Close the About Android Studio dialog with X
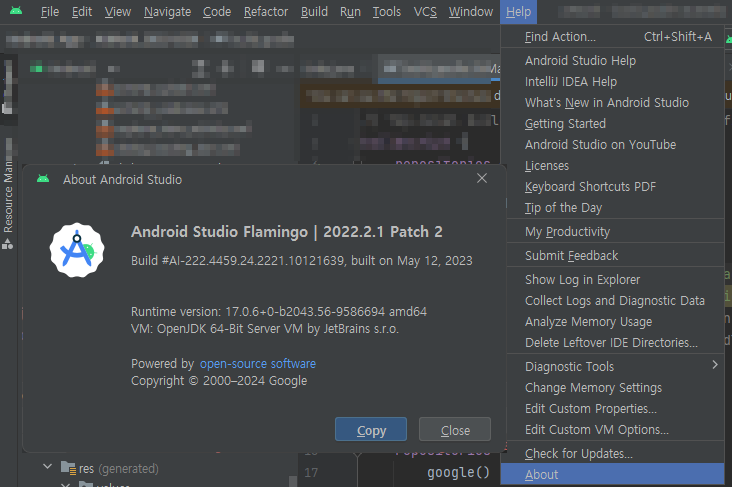Image resolution: width=732 pixels, height=487 pixels. pos(482,178)
